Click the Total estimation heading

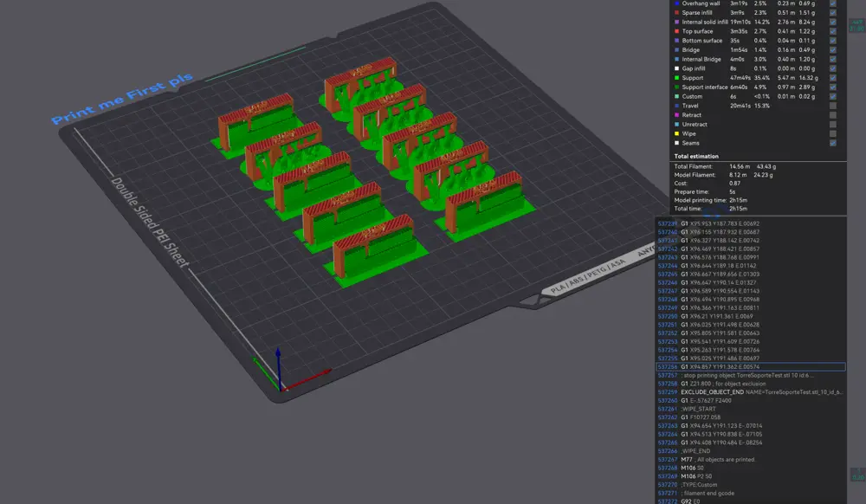(x=696, y=156)
